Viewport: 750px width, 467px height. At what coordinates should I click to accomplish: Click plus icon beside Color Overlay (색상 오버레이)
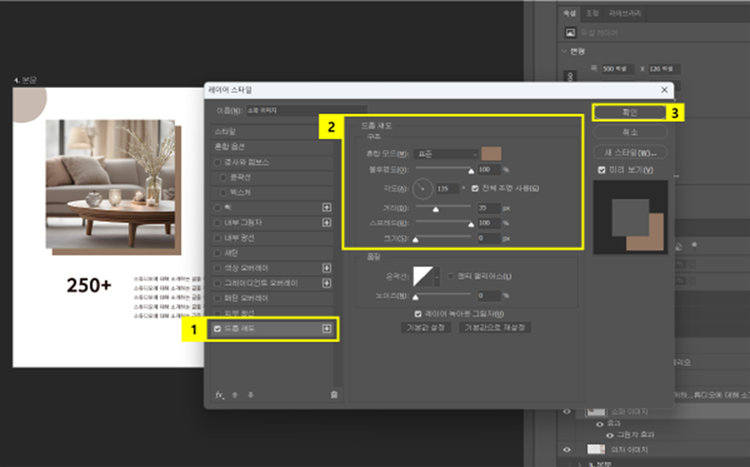327,268
